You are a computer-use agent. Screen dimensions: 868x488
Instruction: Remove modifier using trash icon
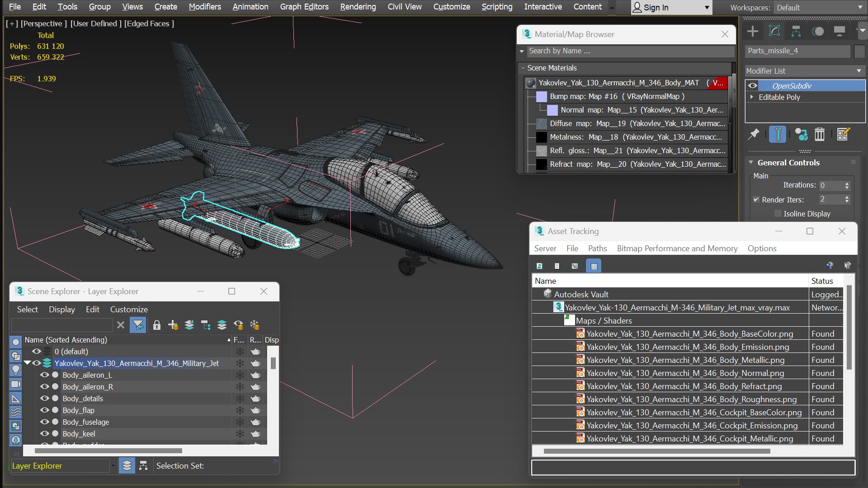coord(820,134)
